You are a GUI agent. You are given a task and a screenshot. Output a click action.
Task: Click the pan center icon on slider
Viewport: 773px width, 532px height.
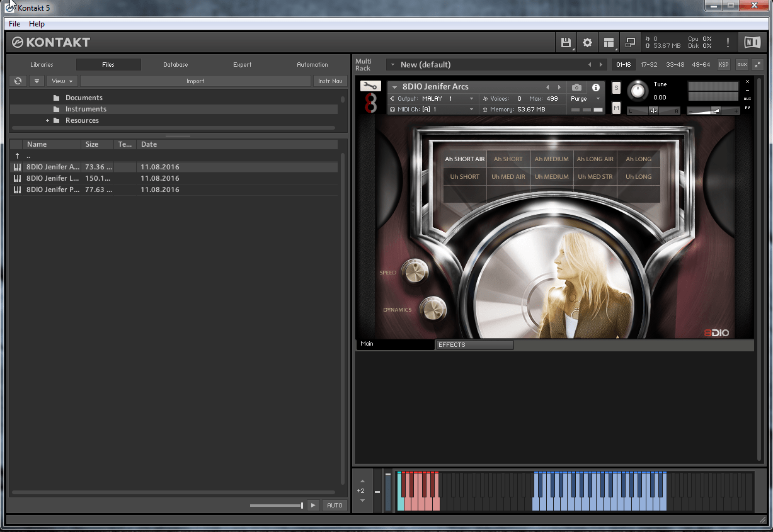[653, 111]
